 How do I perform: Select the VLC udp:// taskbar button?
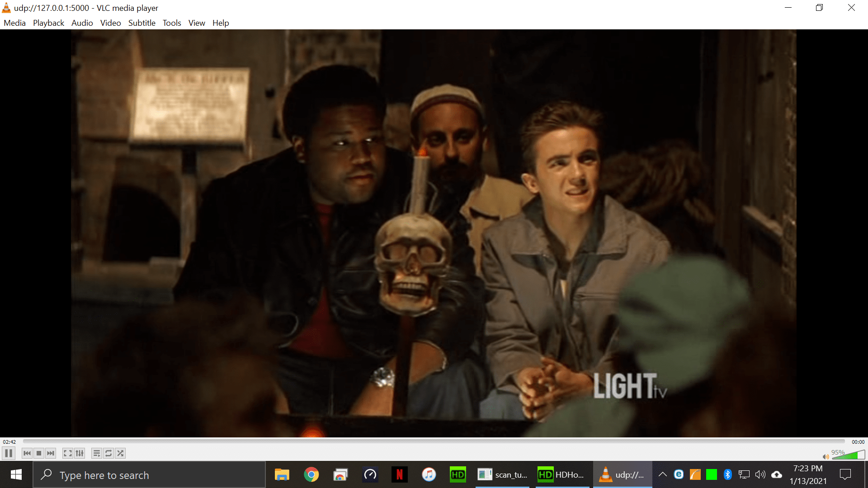pos(623,474)
